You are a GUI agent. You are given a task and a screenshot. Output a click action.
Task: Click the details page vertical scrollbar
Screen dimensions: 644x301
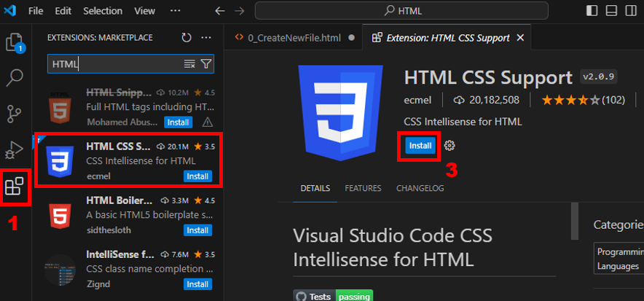(x=575, y=222)
